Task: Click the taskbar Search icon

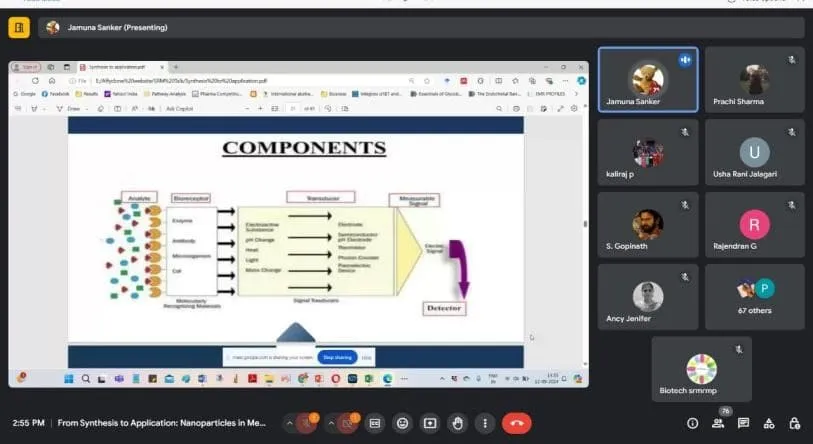Action: [86, 379]
